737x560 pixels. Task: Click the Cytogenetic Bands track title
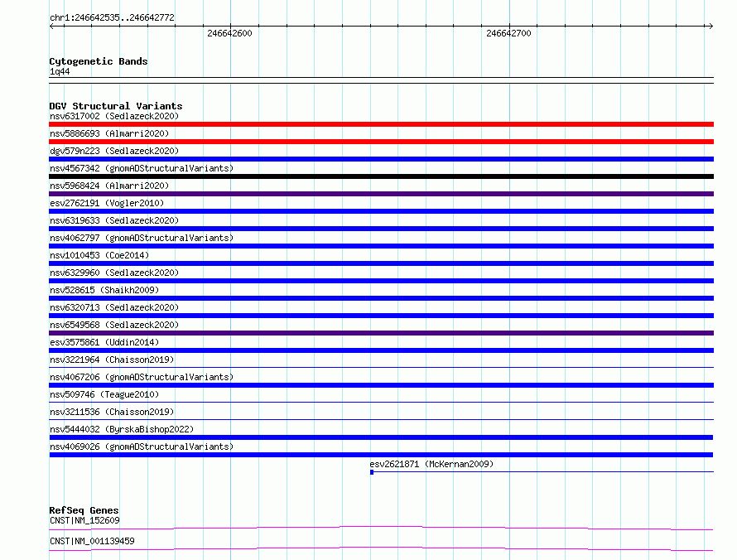pos(99,61)
